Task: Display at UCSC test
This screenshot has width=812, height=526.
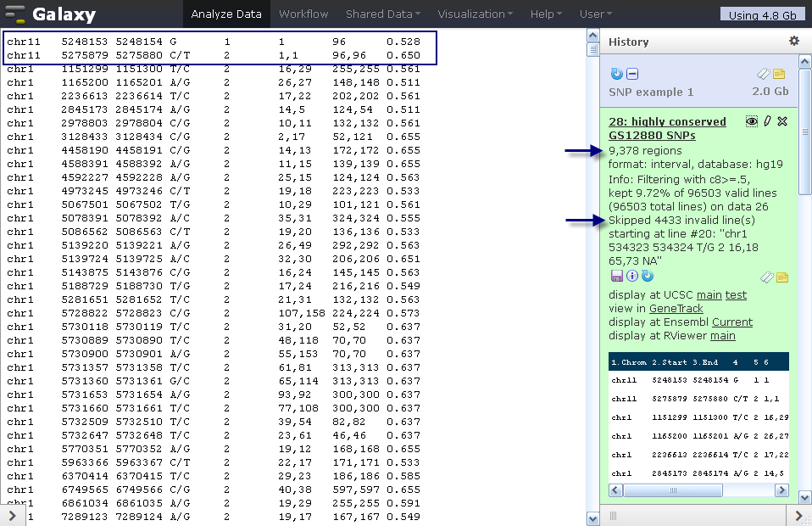Action: pyautogui.click(x=736, y=295)
